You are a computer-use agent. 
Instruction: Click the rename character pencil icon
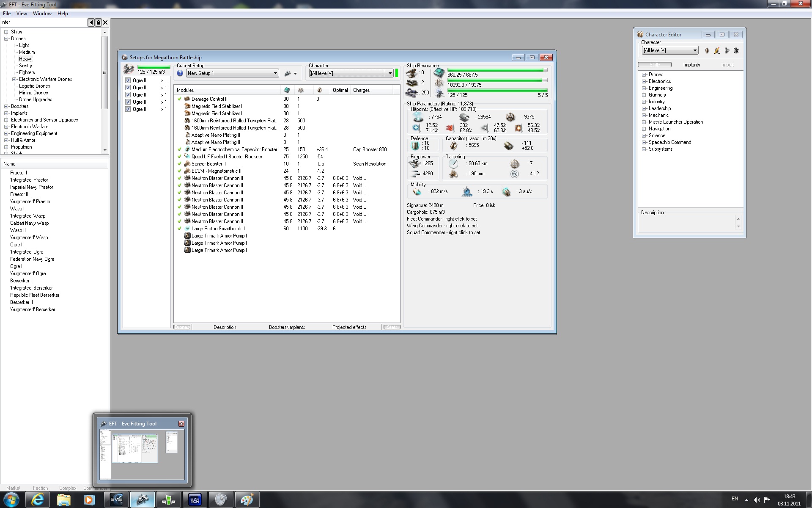pos(717,51)
